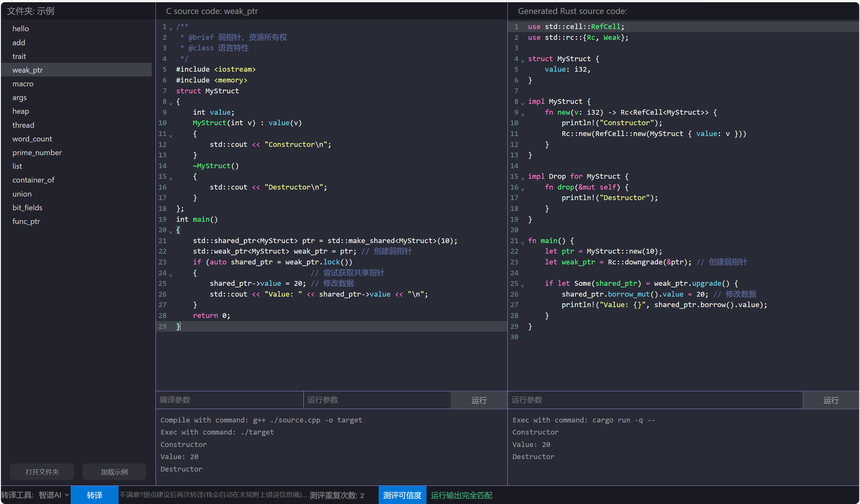Viewport: 860px width, 504px height.
Task: Click 加载示例 to load examples
Action: pyautogui.click(x=114, y=472)
